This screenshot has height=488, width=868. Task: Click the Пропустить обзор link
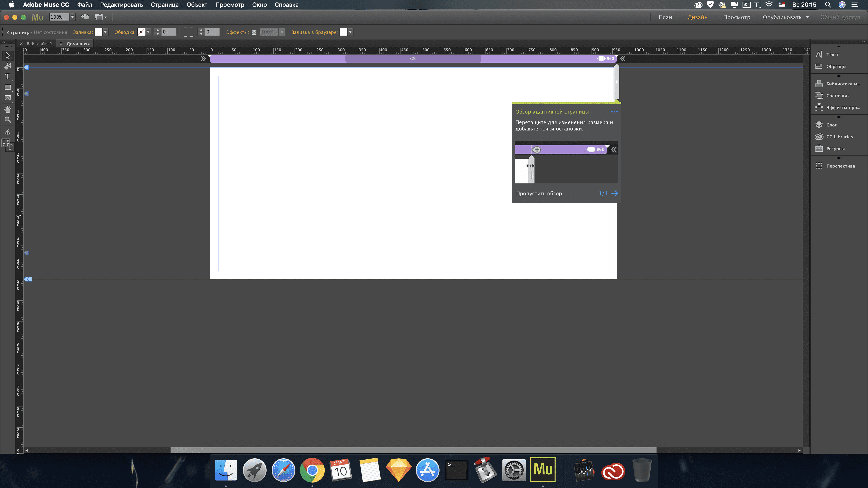(539, 193)
